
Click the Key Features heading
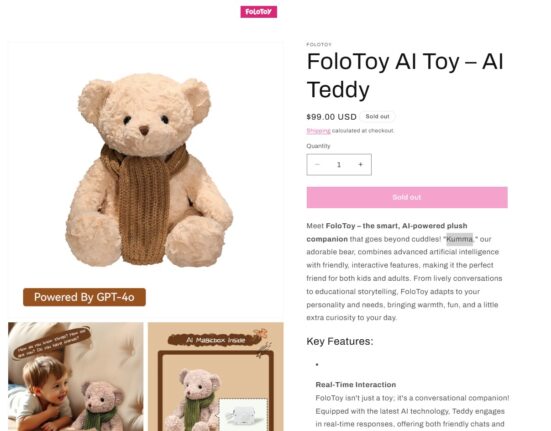[x=340, y=341]
